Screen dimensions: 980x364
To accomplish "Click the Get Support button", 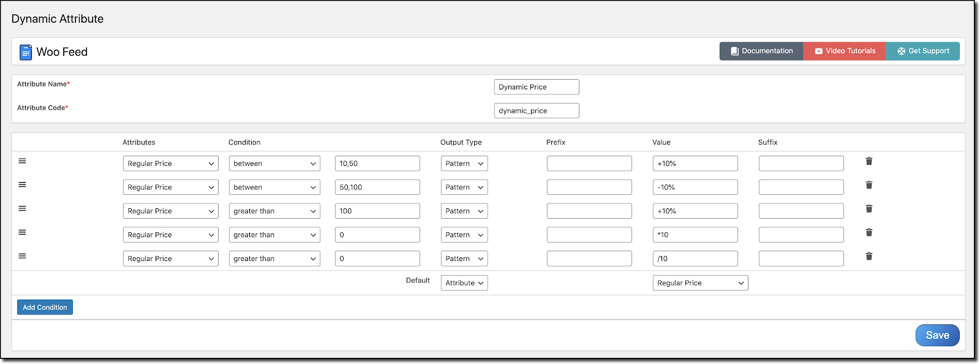I will coord(923,51).
